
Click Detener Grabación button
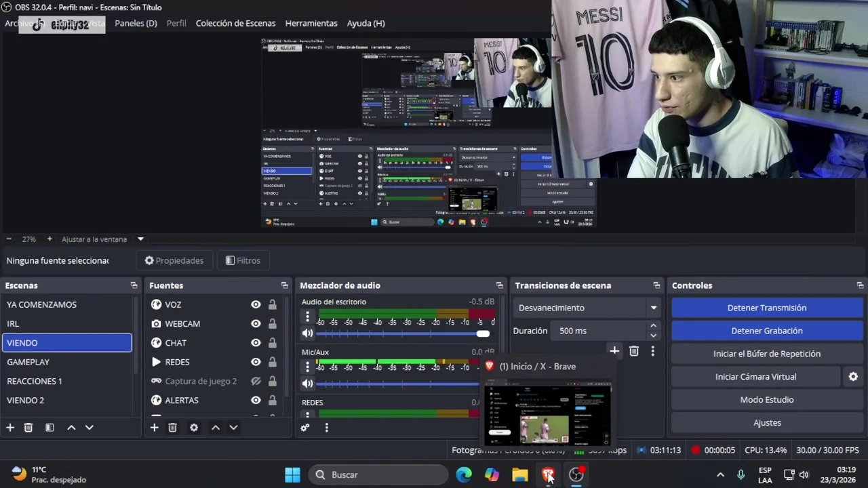[767, 331]
